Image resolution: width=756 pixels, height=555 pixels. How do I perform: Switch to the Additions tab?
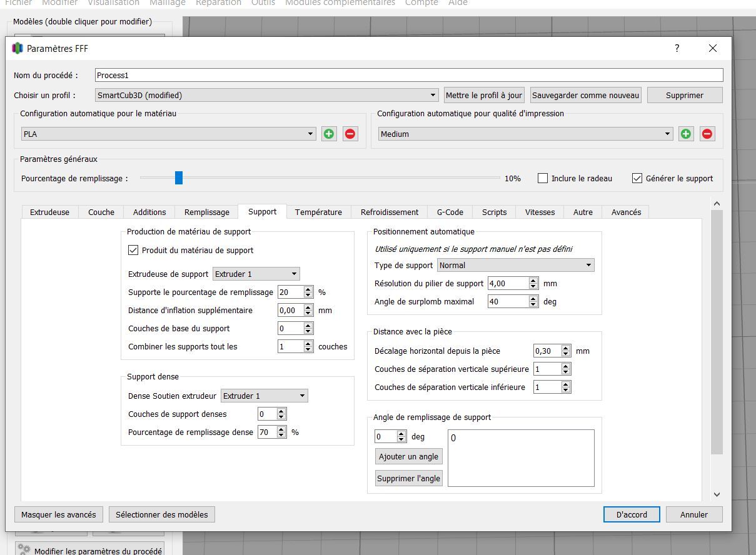pos(149,212)
